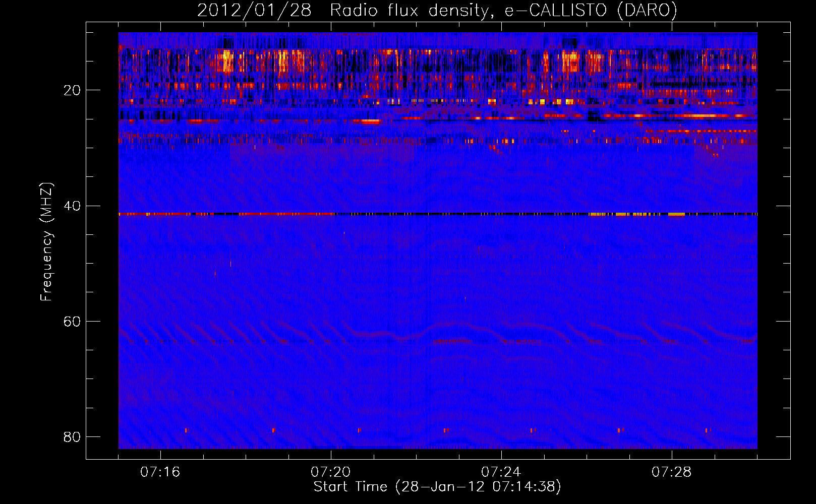
Task: Click the 40 MHz frequency tick label
Action: pyautogui.click(x=72, y=206)
